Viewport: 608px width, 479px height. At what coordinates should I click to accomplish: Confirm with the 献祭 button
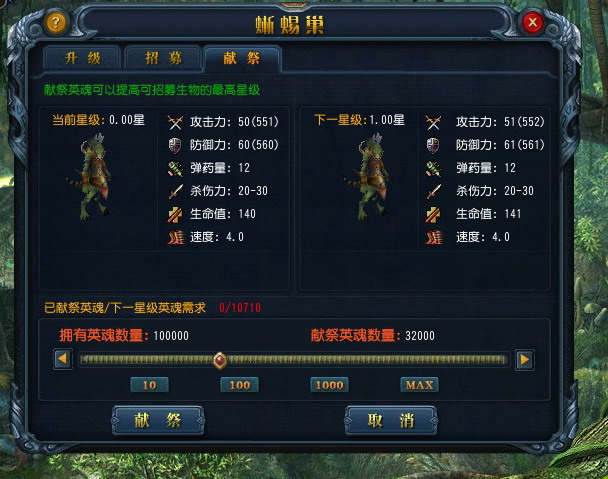158,420
